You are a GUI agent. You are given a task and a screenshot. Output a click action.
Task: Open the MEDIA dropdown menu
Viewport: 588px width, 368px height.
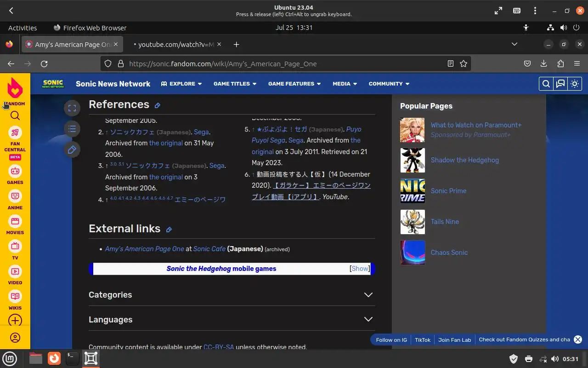coord(345,84)
